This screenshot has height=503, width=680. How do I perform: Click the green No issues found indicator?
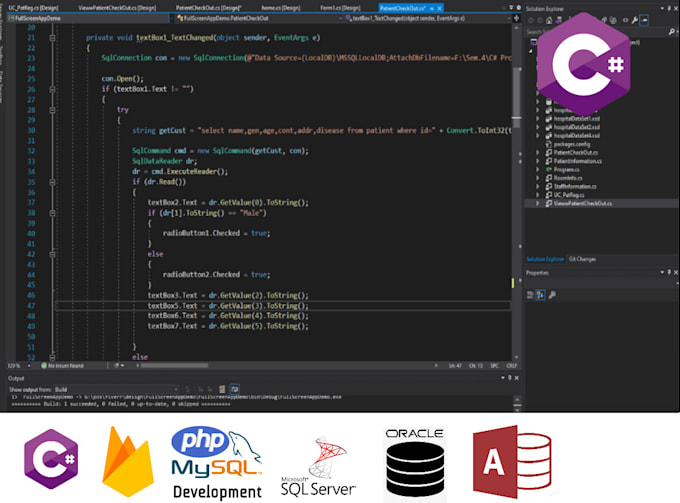62,366
